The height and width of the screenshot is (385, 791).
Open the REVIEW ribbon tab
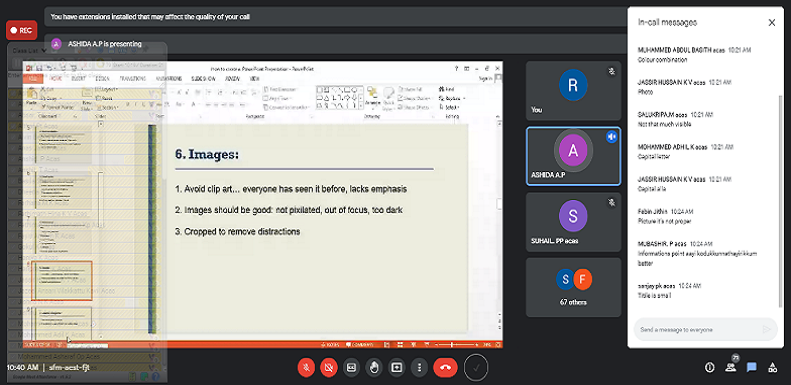(233, 79)
